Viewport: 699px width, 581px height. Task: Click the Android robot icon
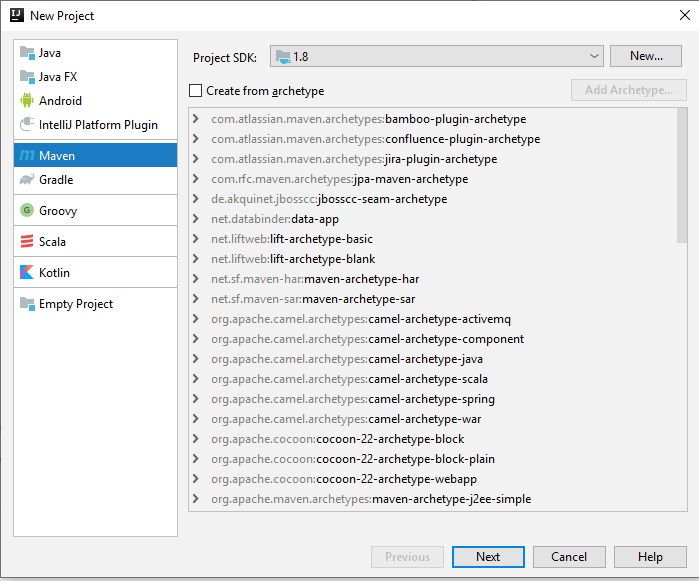click(x=27, y=101)
